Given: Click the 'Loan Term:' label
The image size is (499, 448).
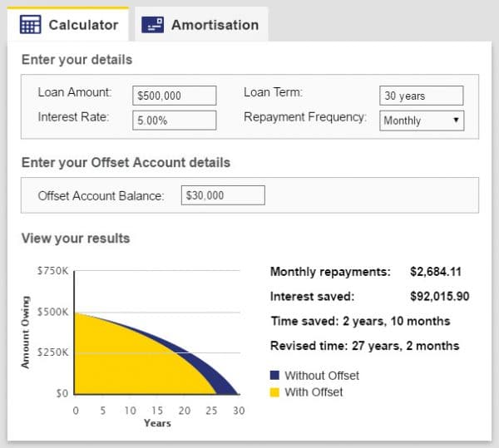Looking at the screenshot, I should (x=273, y=92).
